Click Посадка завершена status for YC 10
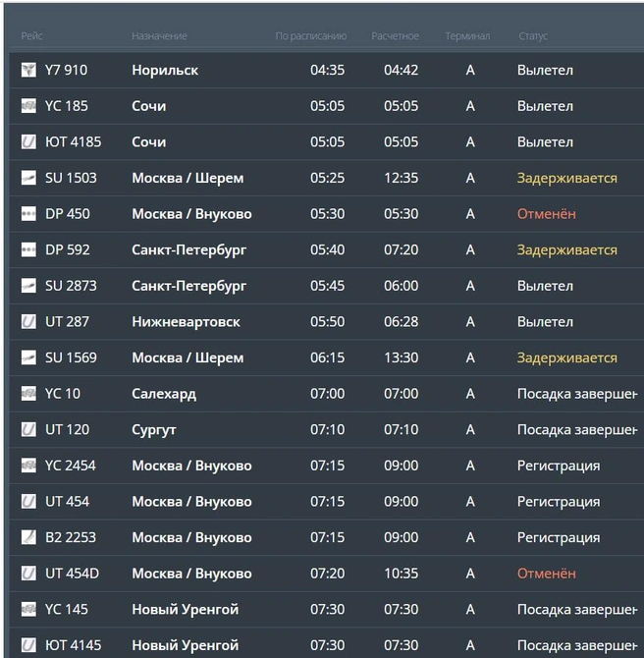 point(577,394)
